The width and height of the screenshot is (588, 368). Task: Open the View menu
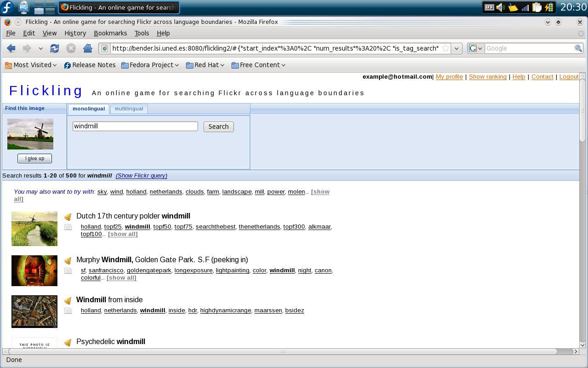point(50,33)
